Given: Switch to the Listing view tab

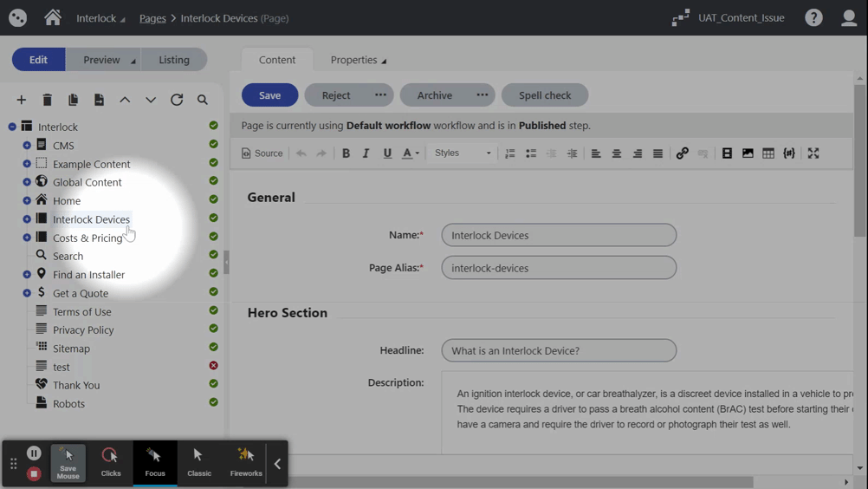Looking at the screenshot, I should 174,60.
